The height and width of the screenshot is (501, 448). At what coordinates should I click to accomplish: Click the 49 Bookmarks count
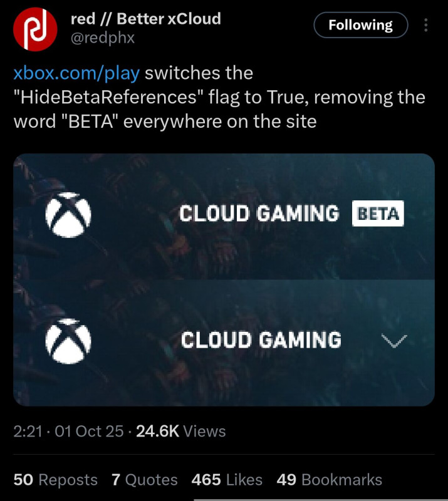[x=329, y=480]
